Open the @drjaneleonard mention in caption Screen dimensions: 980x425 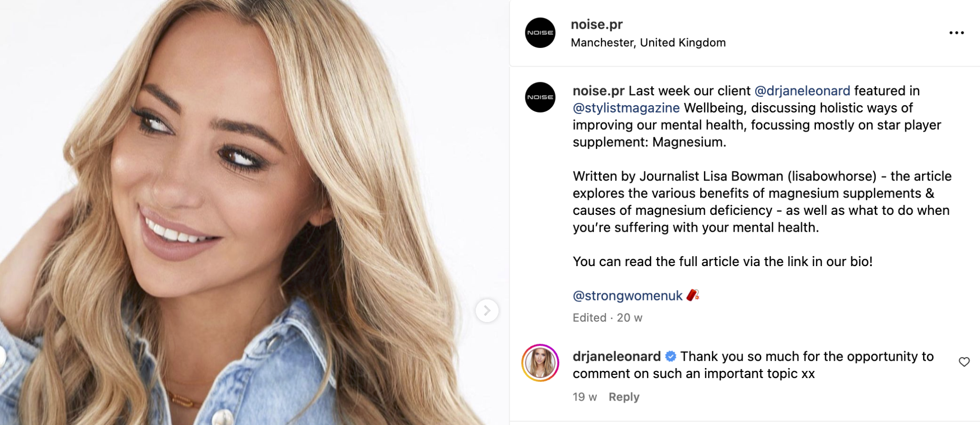pyautogui.click(x=802, y=91)
